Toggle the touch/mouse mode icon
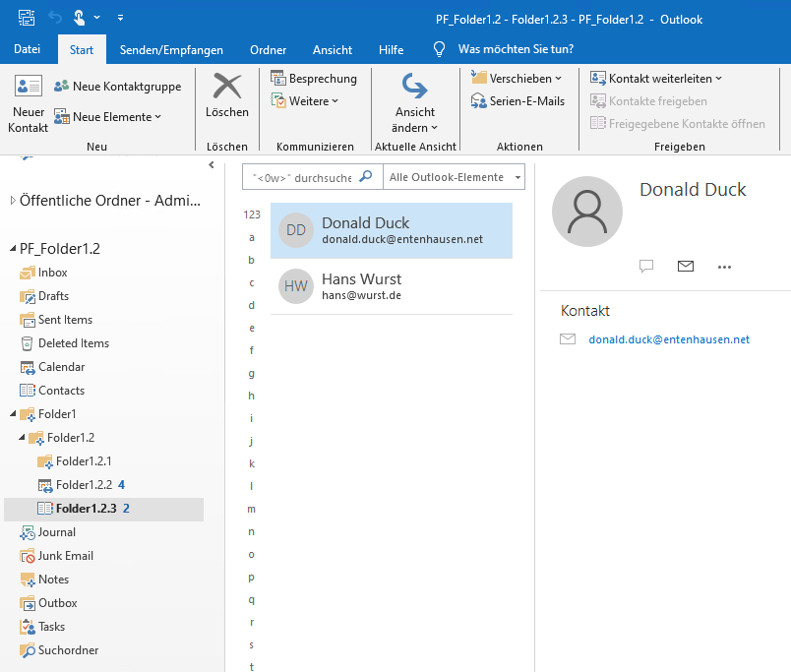The width and height of the screenshot is (791, 672). click(79, 18)
